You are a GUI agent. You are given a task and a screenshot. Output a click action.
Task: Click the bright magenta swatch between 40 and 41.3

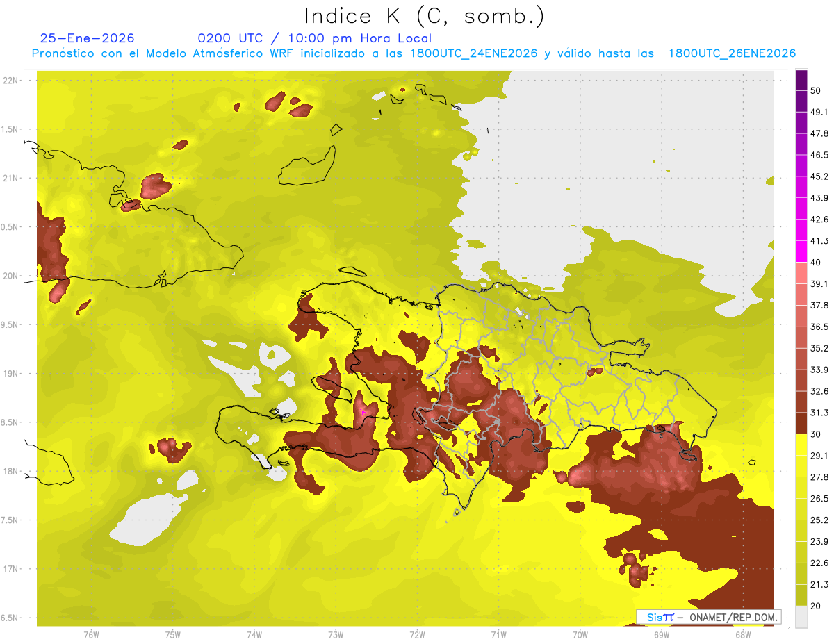point(801,251)
